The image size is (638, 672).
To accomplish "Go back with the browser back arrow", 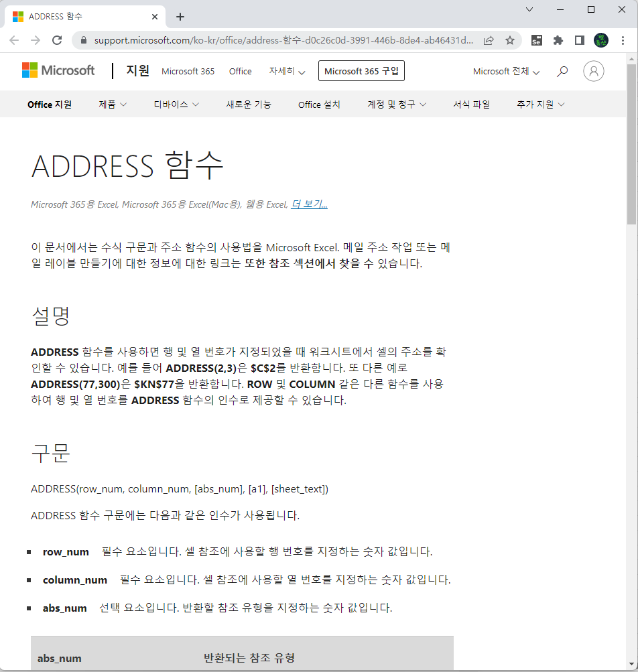I will (14, 40).
